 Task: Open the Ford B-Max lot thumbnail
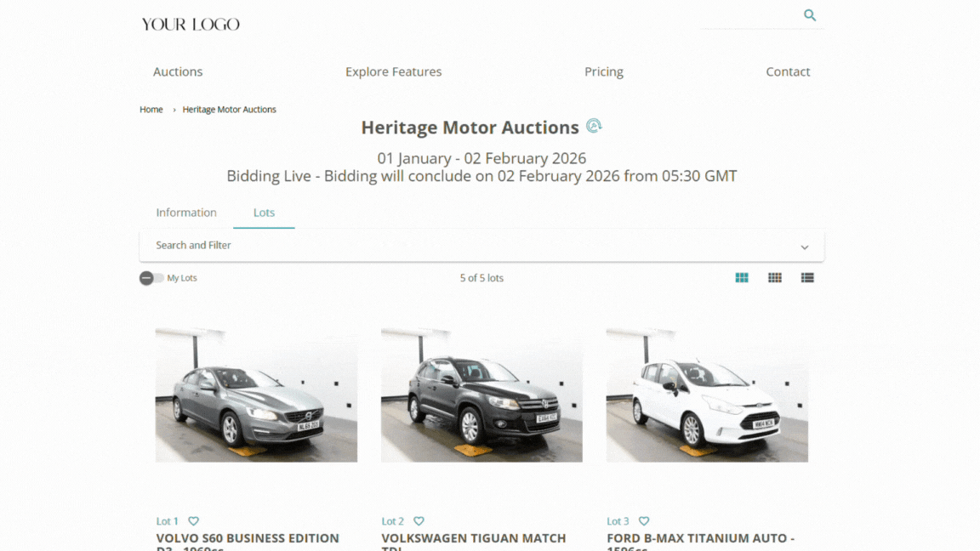(x=707, y=395)
